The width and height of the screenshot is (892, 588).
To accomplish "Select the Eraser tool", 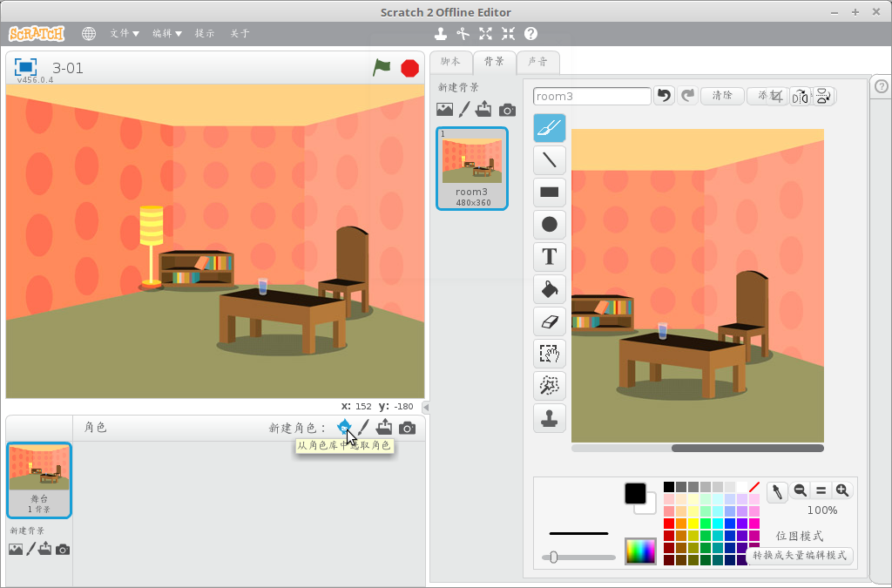I will 549,321.
